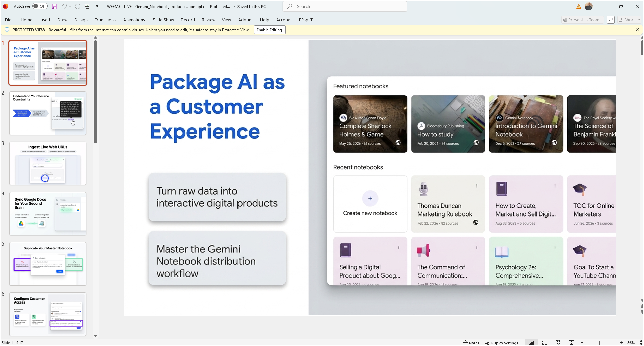The image size is (644, 346).
Task: Click the zoom out minus button
Action: click(x=582, y=343)
